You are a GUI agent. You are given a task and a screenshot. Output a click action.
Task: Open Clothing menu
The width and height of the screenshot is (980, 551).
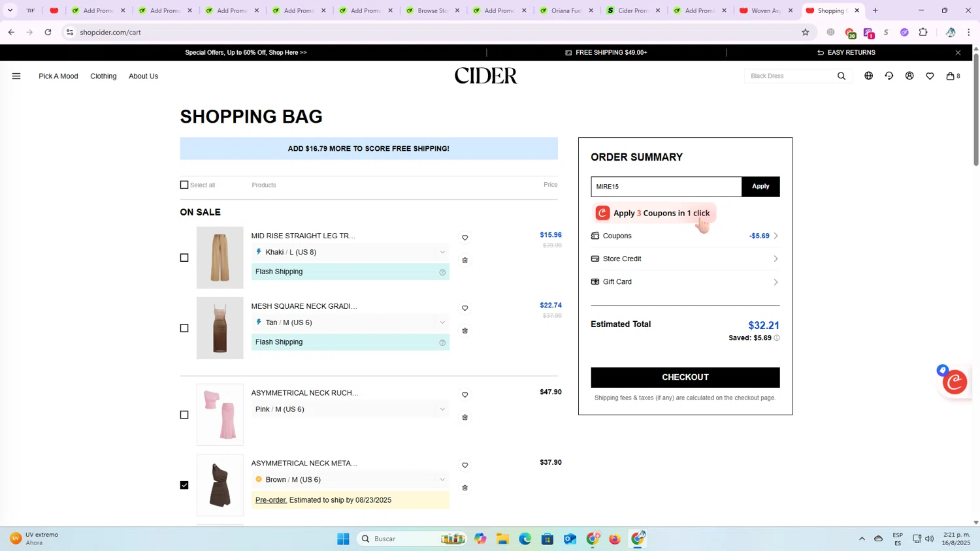[x=103, y=76]
